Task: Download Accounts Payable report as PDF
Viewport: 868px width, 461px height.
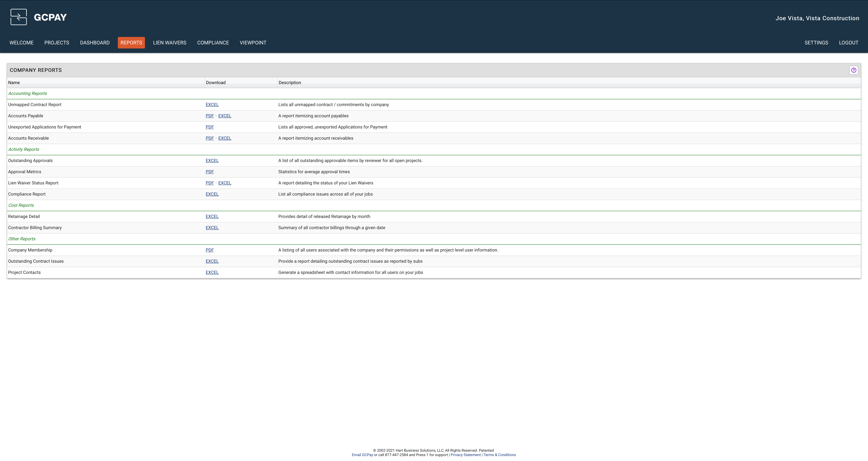Action: pyautogui.click(x=210, y=116)
